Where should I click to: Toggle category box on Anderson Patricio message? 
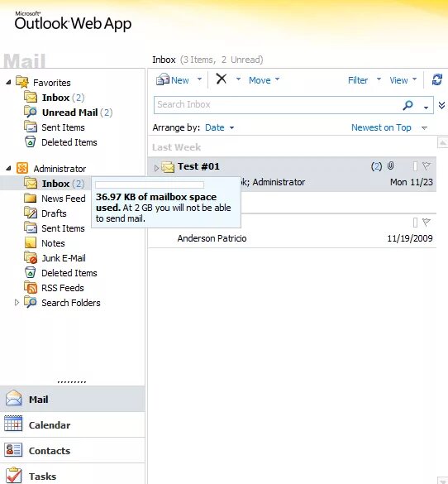tap(415, 223)
